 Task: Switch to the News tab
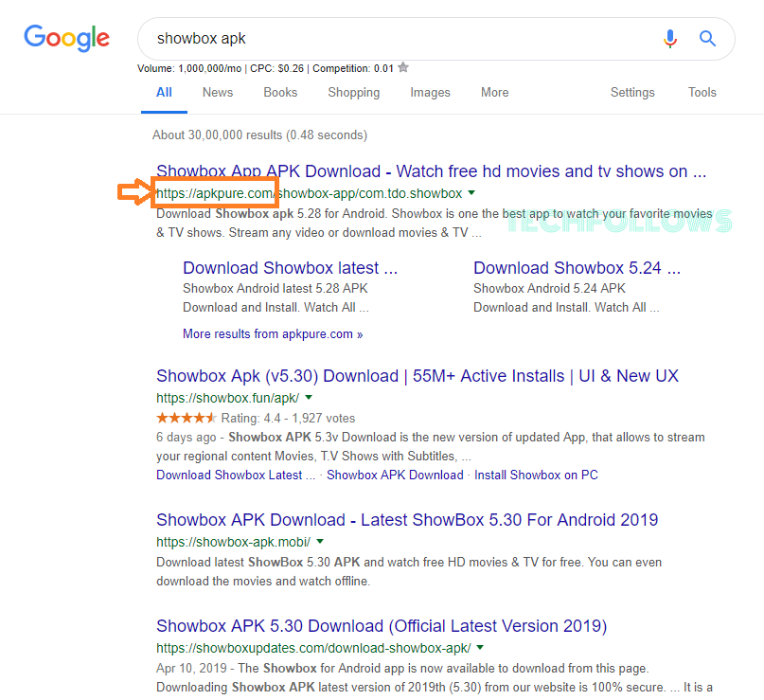click(x=218, y=93)
